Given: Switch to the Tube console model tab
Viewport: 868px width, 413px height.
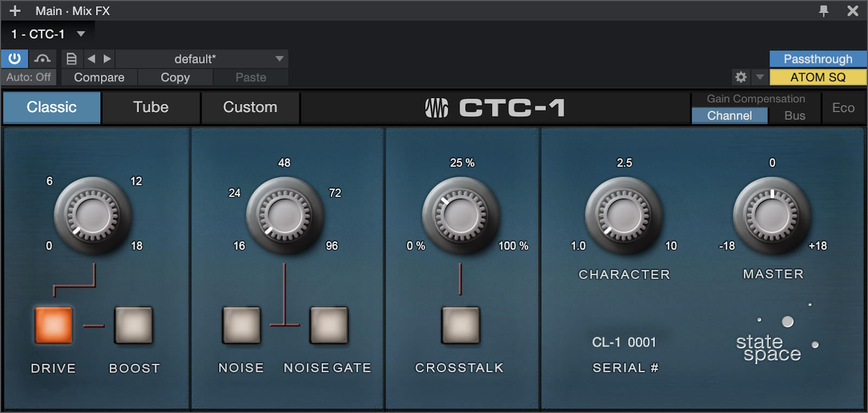Looking at the screenshot, I should (x=151, y=107).
